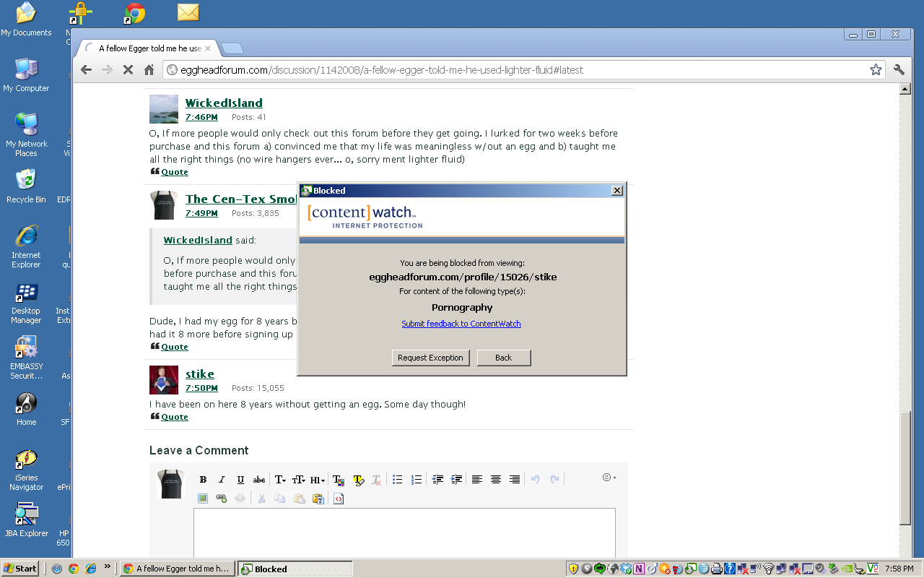Click the page scrollbar up arrow
Image resolution: width=924 pixels, height=578 pixels.
(905, 89)
